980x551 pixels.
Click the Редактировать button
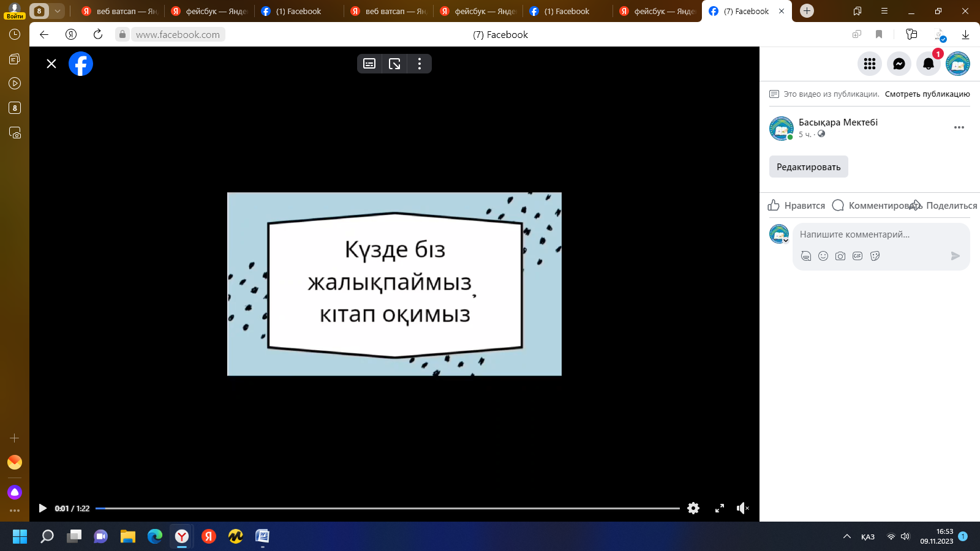click(x=809, y=167)
